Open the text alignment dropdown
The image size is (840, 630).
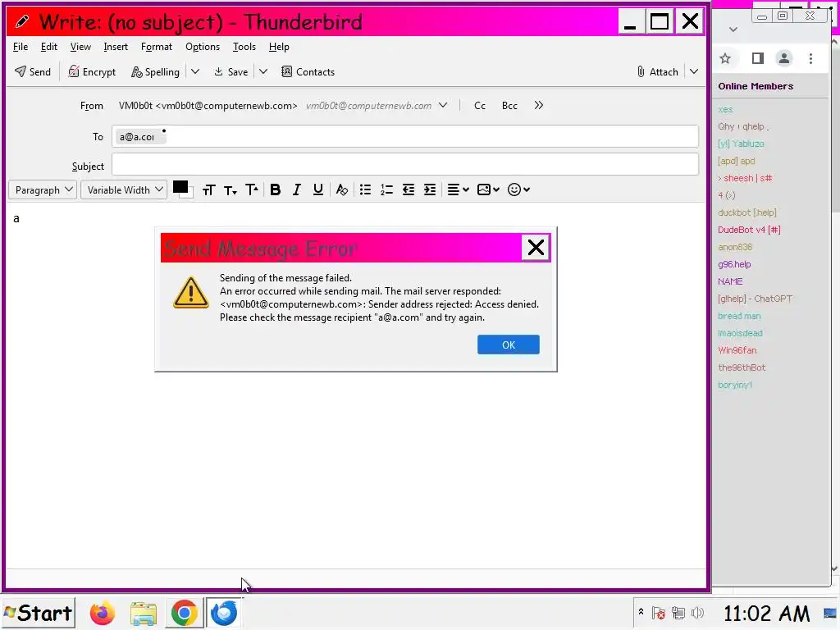[458, 189]
